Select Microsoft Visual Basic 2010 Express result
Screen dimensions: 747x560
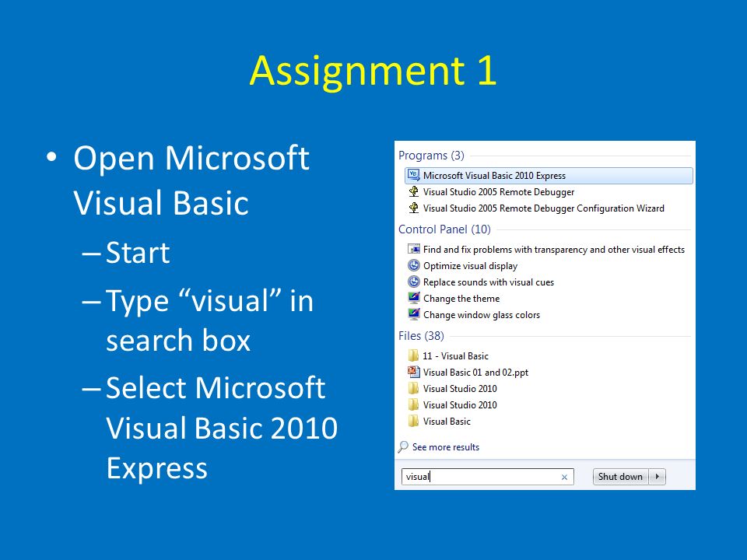549,176
